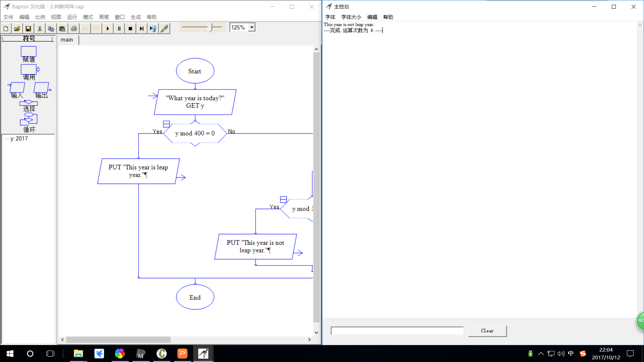Viewport: 644px width, 362px height.
Task: Click the horizontal scrollbar right arrow
Action: (309, 340)
